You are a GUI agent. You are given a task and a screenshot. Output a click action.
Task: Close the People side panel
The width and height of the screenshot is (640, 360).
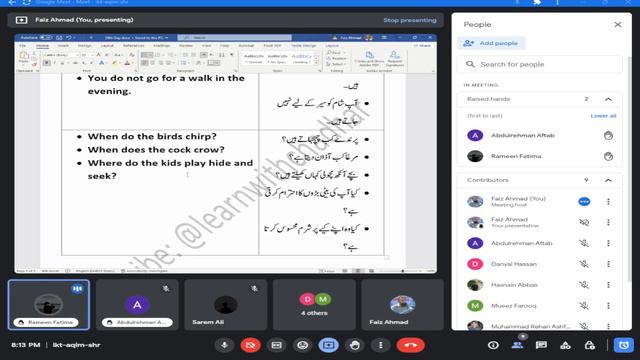coord(618,24)
